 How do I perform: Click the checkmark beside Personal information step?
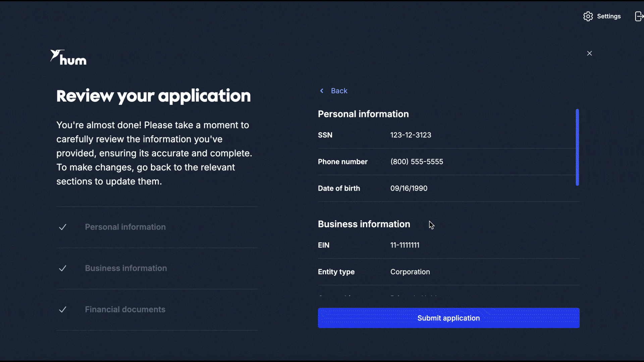click(x=63, y=227)
